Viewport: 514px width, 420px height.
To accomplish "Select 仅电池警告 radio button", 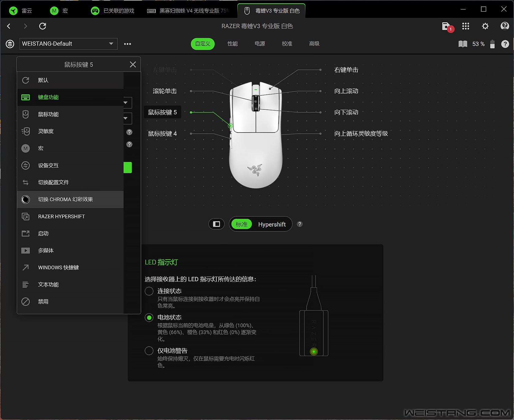I will tap(149, 351).
